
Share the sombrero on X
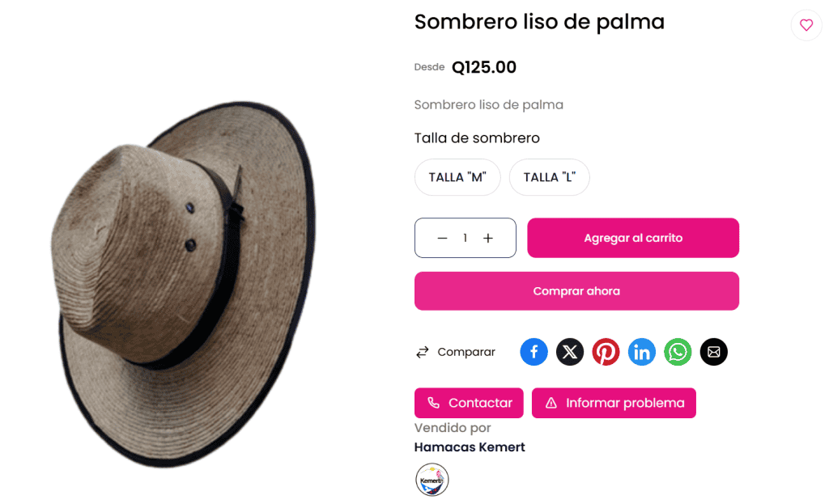569,352
